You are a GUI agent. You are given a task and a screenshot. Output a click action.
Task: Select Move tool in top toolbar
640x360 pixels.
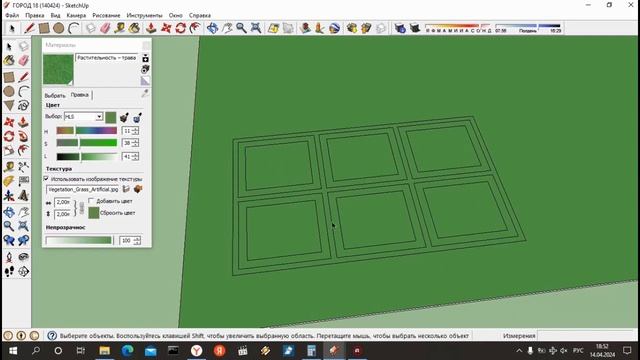pyautogui.click(x=166, y=28)
